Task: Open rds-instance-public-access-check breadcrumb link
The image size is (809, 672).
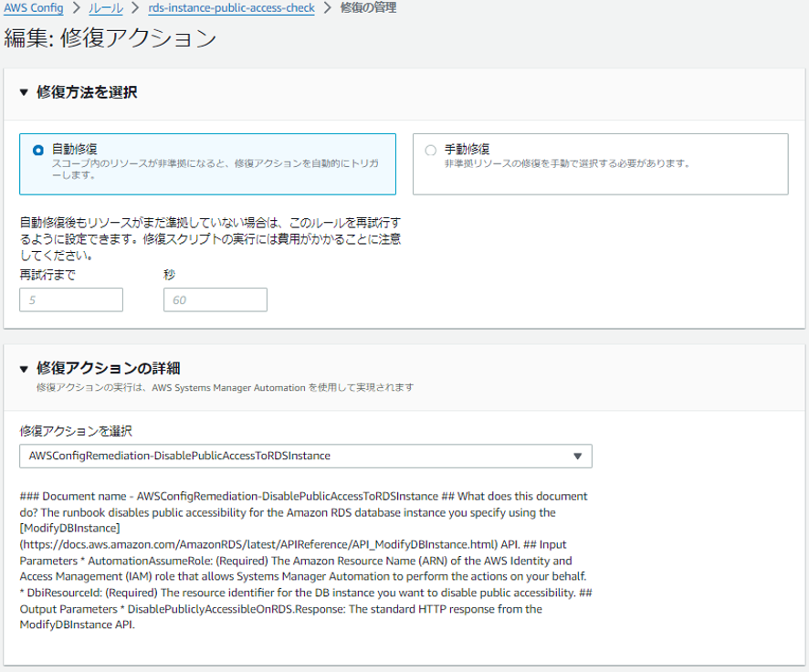Action: [231, 7]
